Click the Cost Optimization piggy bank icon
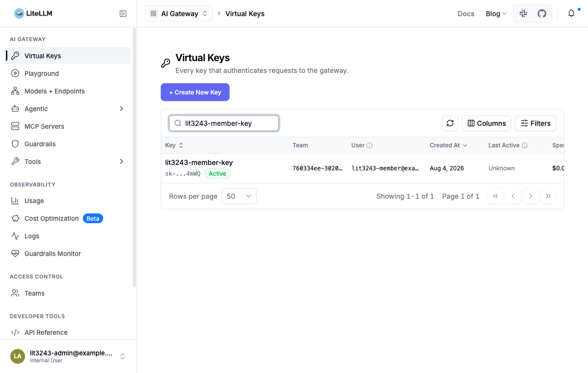The height and width of the screenshot is (373, 588). 15,218
